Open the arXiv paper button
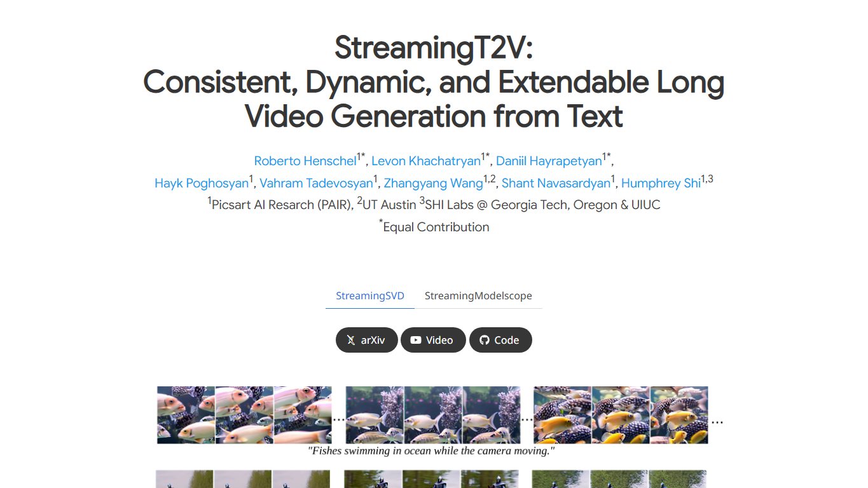This screenshot has height=488, width=868. (x=366, y=340)
